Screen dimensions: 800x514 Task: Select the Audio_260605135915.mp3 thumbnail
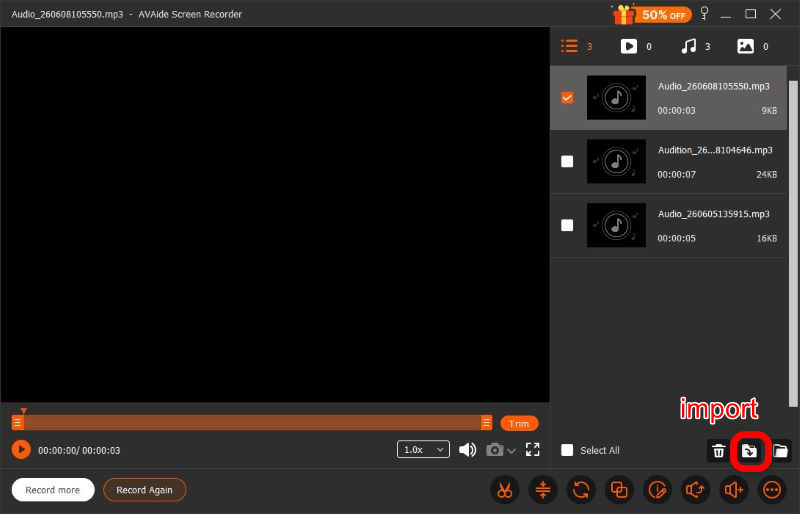coord(616,225)
